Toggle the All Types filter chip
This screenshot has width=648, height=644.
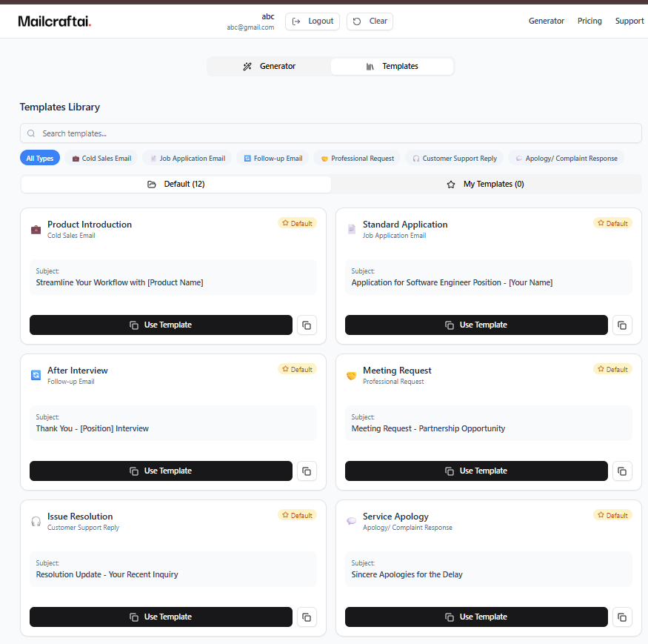point(39,158)
